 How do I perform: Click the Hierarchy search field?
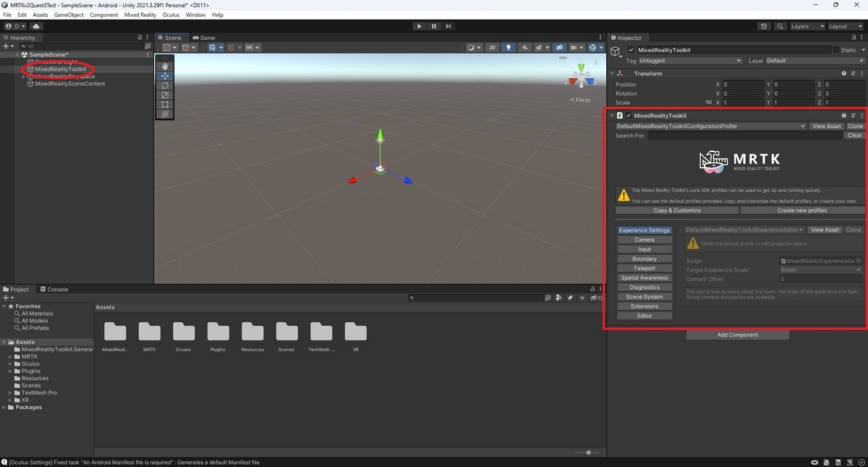tap(83, 46)
